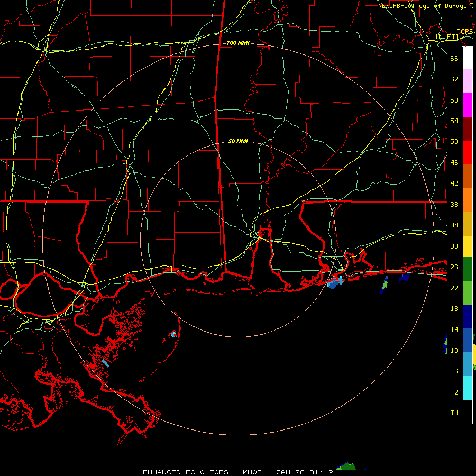Screen dimensions: 476x476
Task: Click the legend value "50"
Action: (x=454, y=142)
